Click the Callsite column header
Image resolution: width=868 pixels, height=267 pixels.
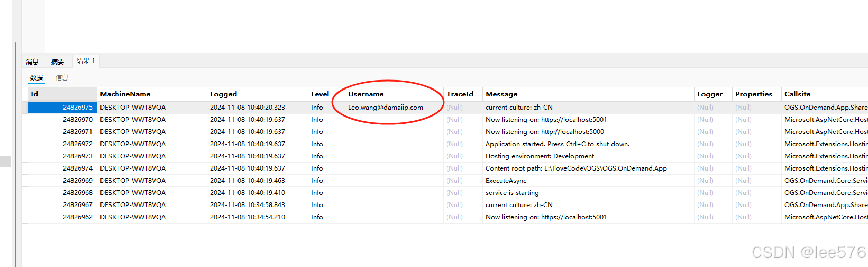(x=825, y=94)
